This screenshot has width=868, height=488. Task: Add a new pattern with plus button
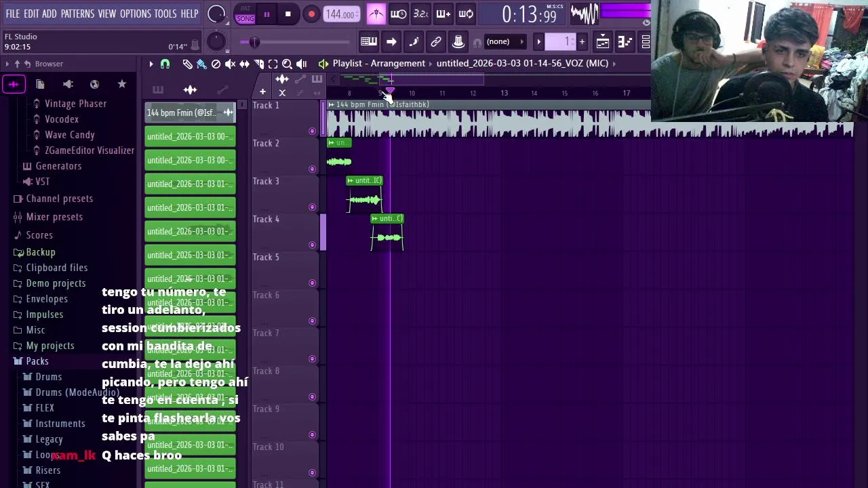coord(582,42)
